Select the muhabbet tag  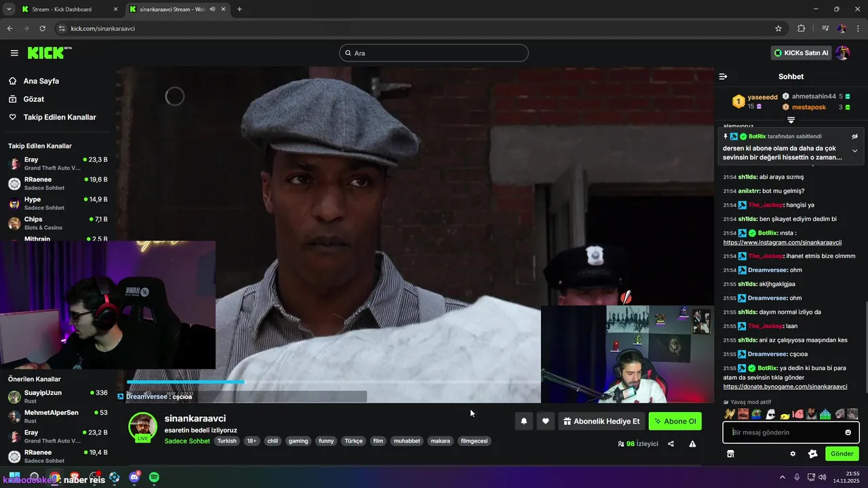(408, 441)
